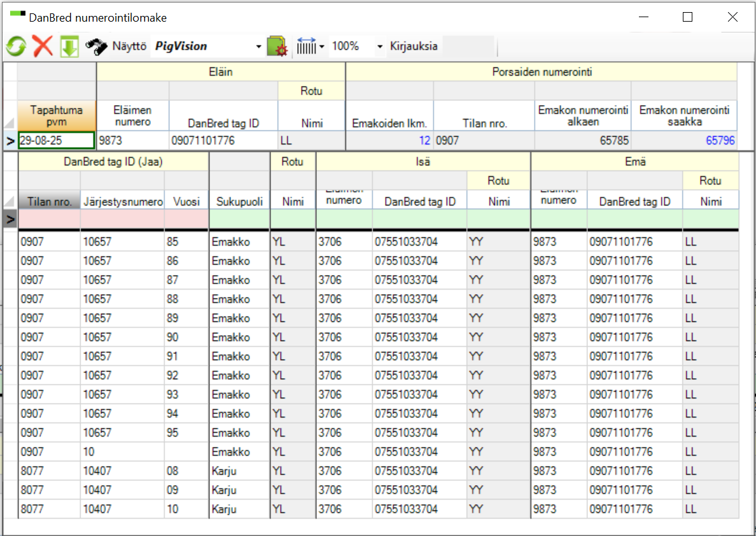Open the layout settings gear icon
This screenshot has width=756, height=536.
coord(277,46)
